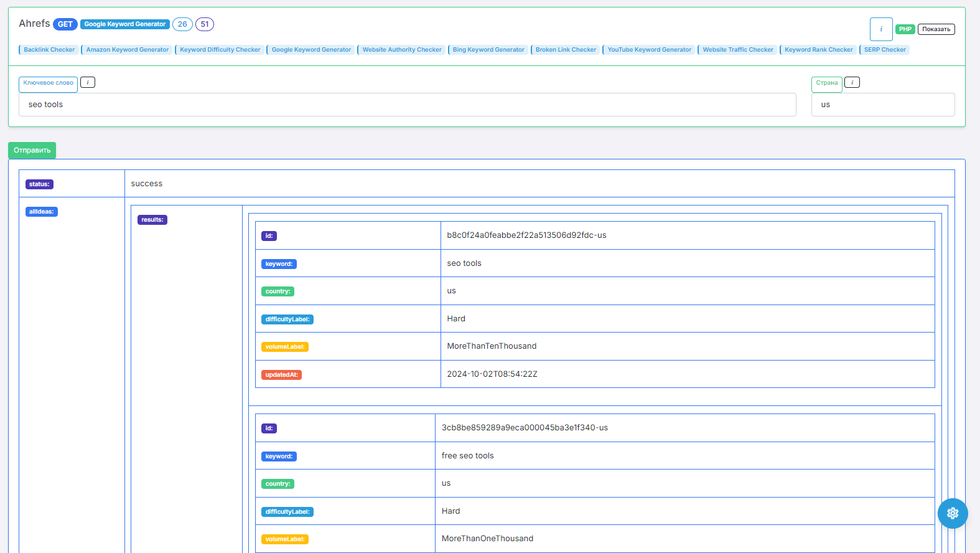Click the info icon next to PHP

click(x=880, y=29)
